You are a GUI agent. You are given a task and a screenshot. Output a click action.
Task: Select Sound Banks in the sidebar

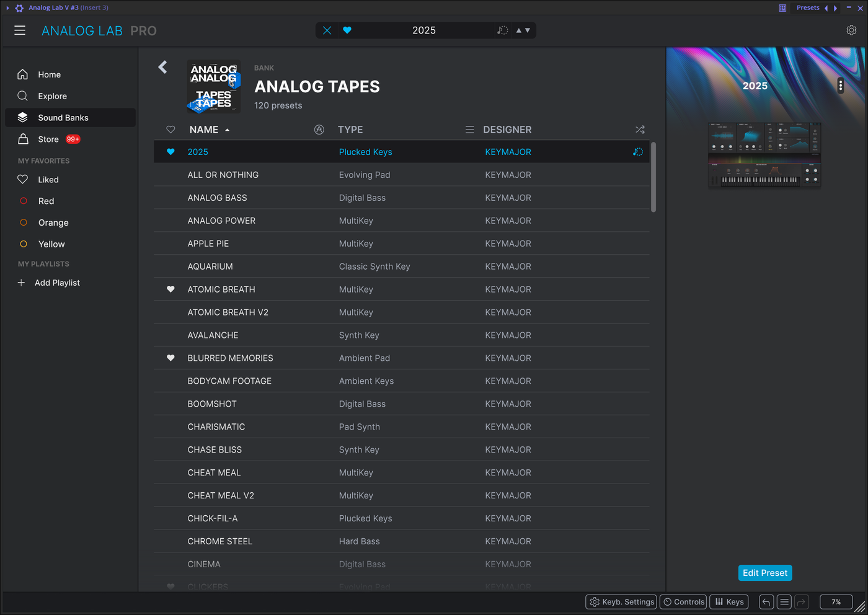click(70, 118)
